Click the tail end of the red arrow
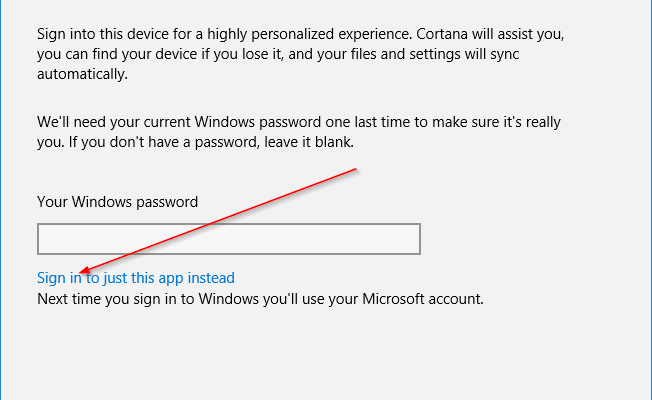Screen dimensions: 652x400 pyautogui.click(x=355, y=171)
